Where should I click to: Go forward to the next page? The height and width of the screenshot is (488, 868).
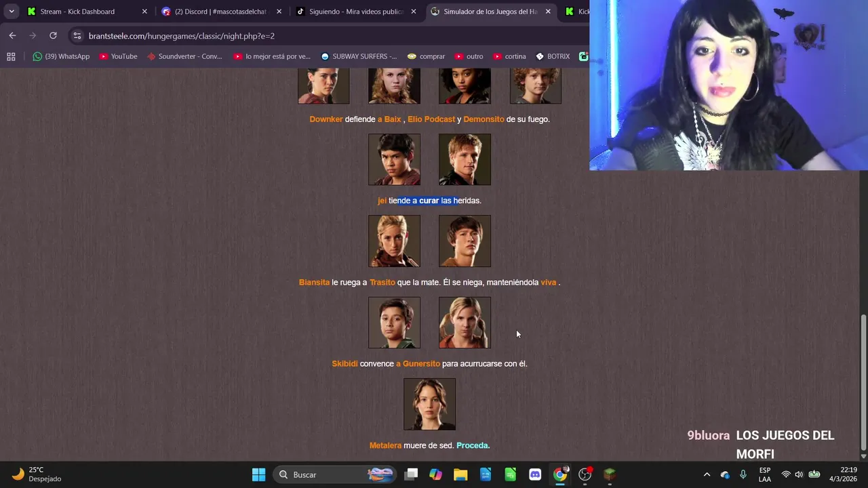click(x=33, y=35)
